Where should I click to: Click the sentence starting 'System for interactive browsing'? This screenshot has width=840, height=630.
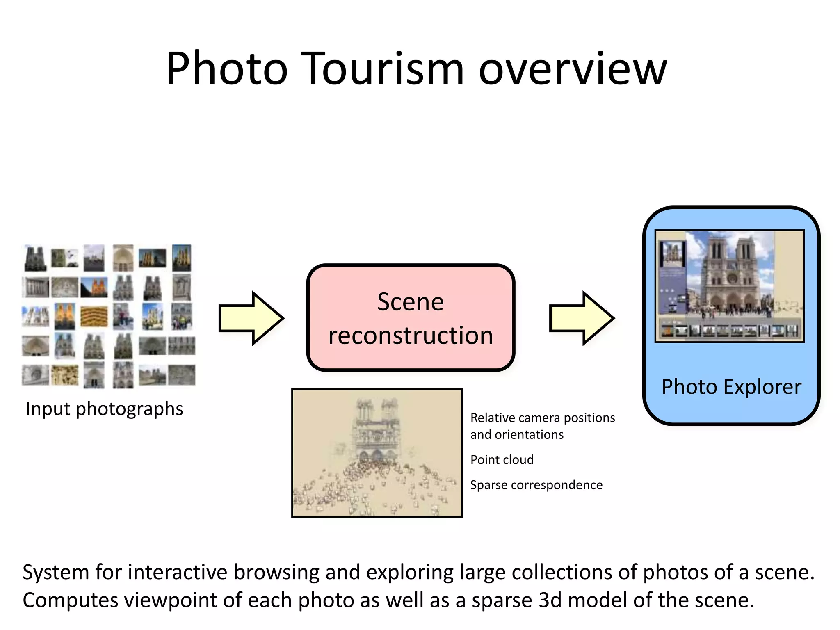(418, 572)
